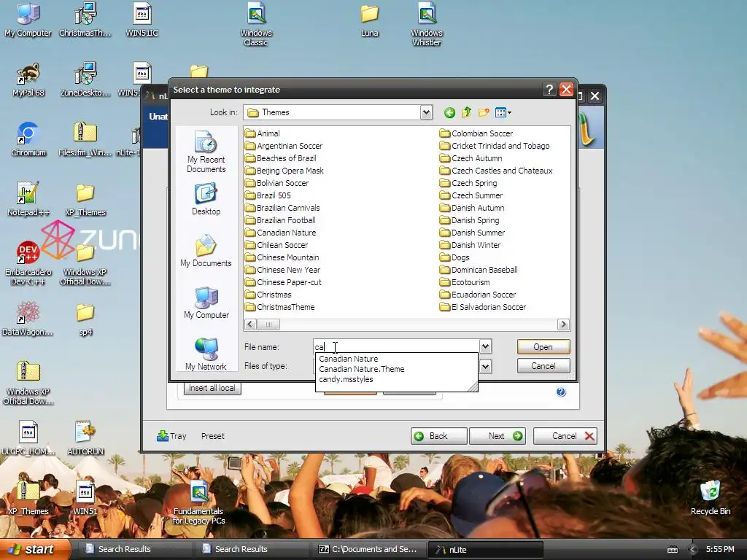Expand the Look in folder dropdown
Viewport: 747px width, 560px height.
coord(426,113)
